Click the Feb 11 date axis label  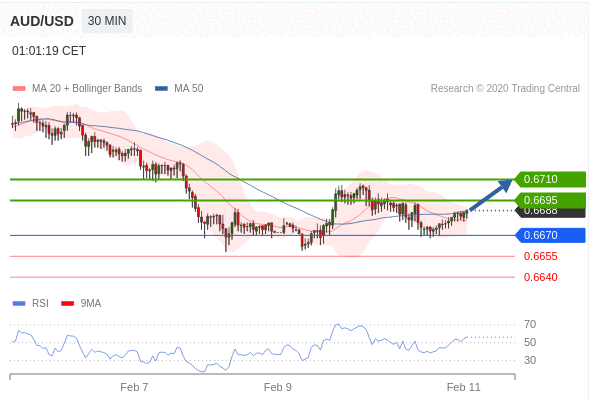point(463,387)
